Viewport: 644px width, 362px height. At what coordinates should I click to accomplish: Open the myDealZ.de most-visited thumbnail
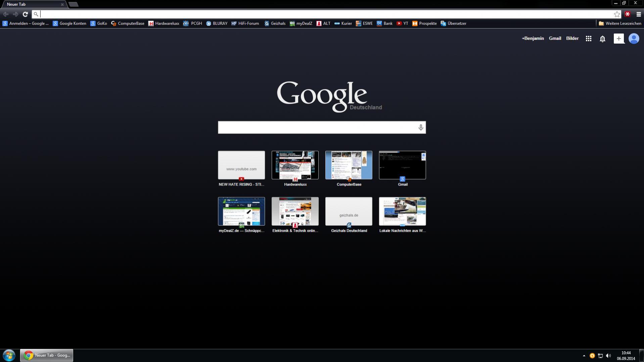coord(241,215)
